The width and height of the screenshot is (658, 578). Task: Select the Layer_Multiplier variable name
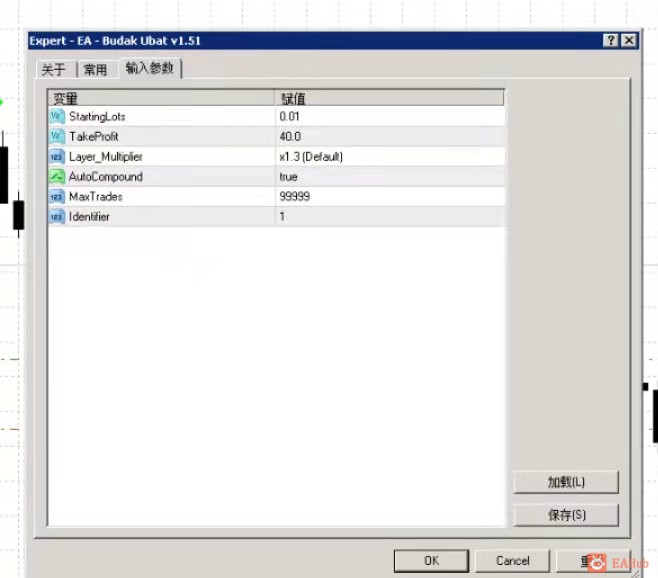coord(106,157)
